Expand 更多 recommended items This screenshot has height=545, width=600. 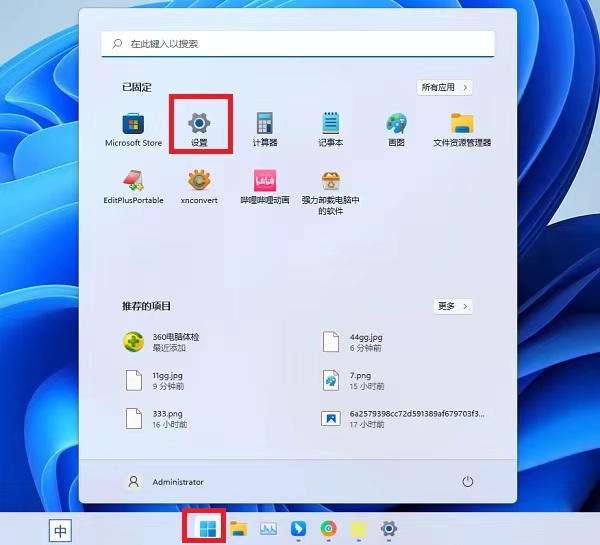(x=453, y=306)
